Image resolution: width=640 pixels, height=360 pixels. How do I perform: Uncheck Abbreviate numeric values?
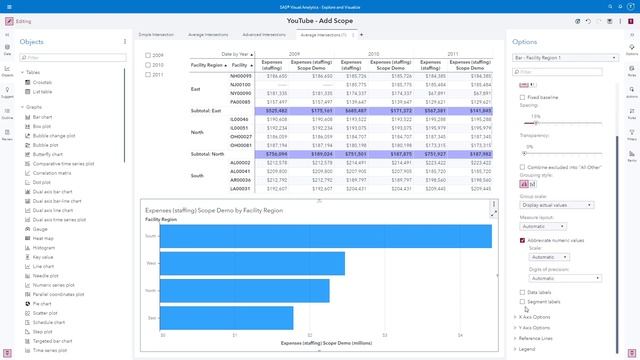pyautogui.click(x=522, y=240)
